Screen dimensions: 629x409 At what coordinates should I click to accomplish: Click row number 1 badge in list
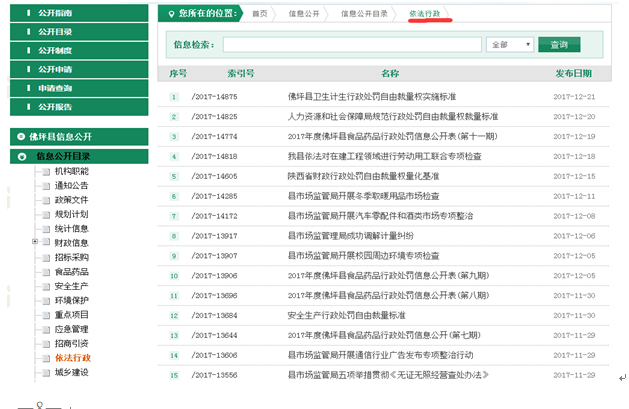174,97
